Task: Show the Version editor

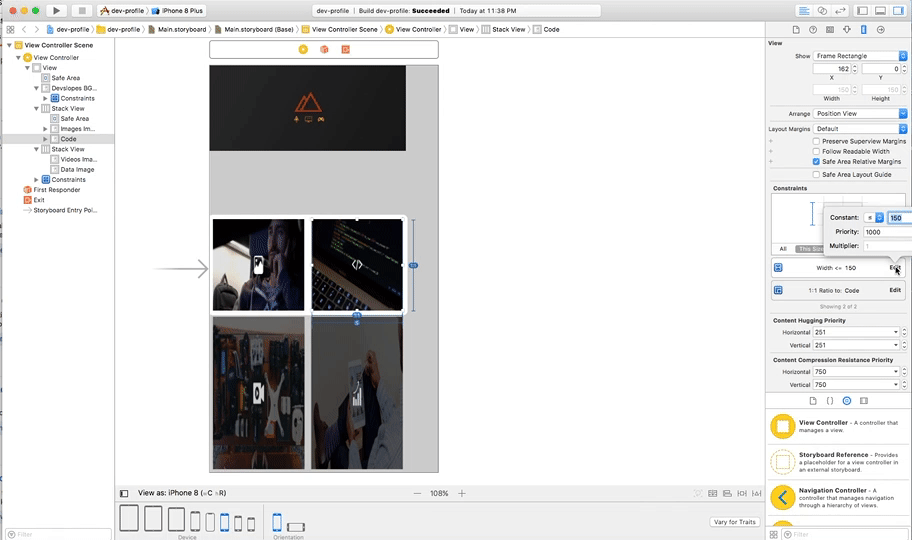Action: 840,10
